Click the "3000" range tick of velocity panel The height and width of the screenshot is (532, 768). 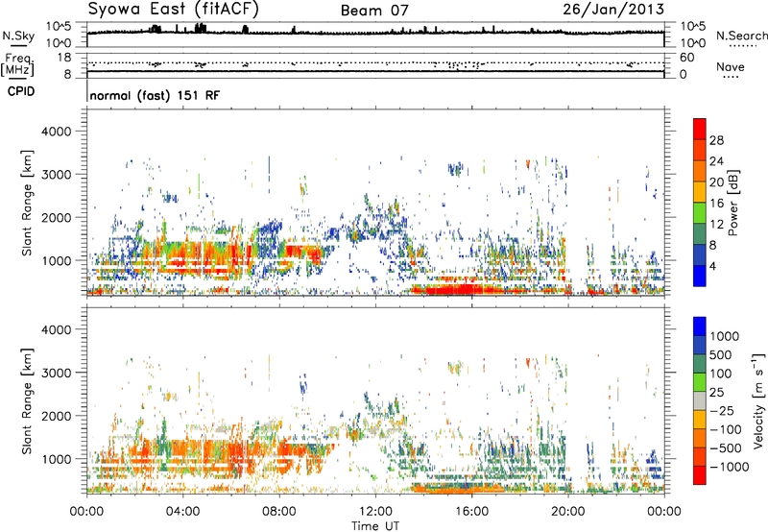[56, 373]
